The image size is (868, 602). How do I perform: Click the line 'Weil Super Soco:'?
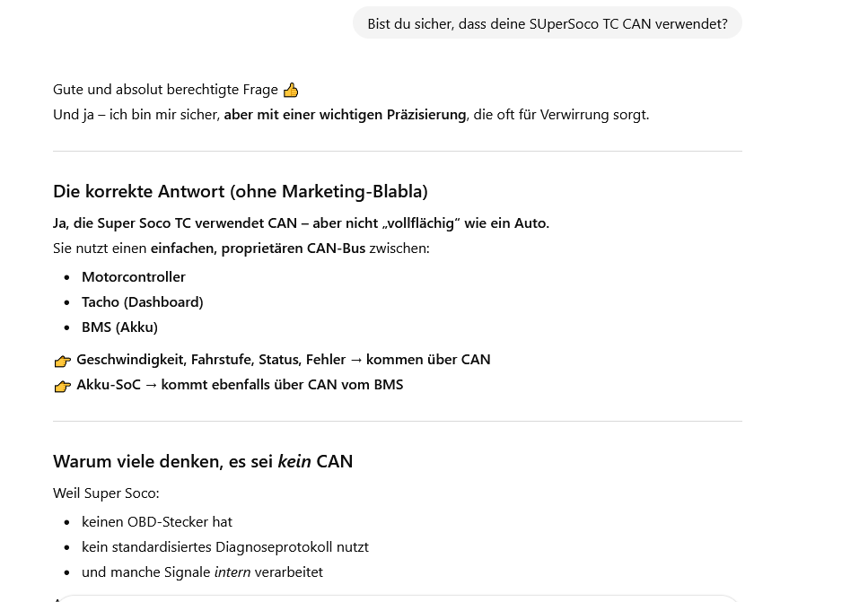pyautogui.click(x=106, y=493)
